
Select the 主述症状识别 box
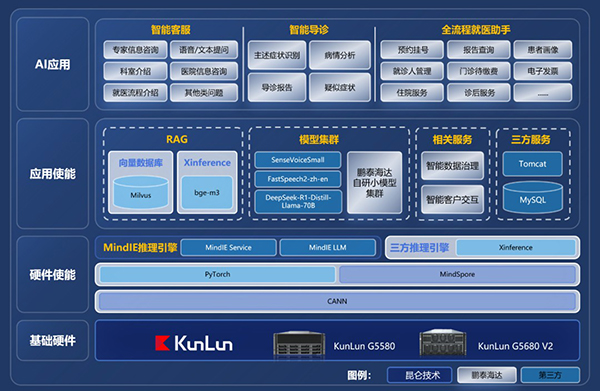[277, 55]
